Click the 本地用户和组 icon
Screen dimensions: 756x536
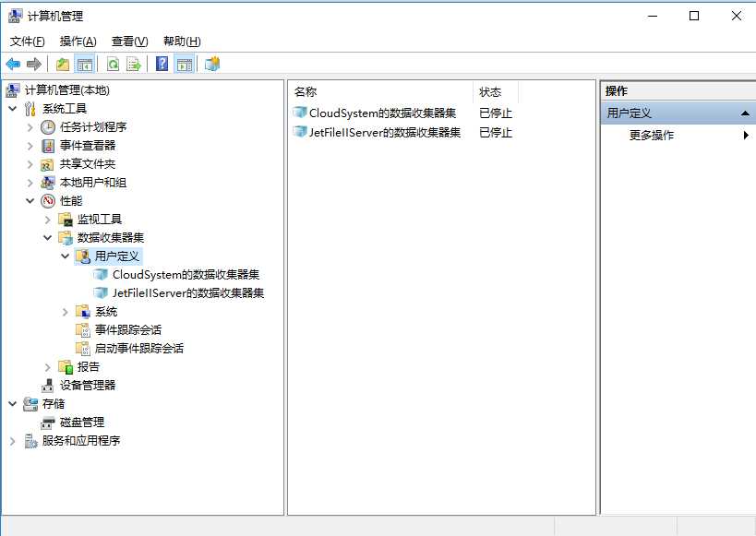(x=48, y=183)
